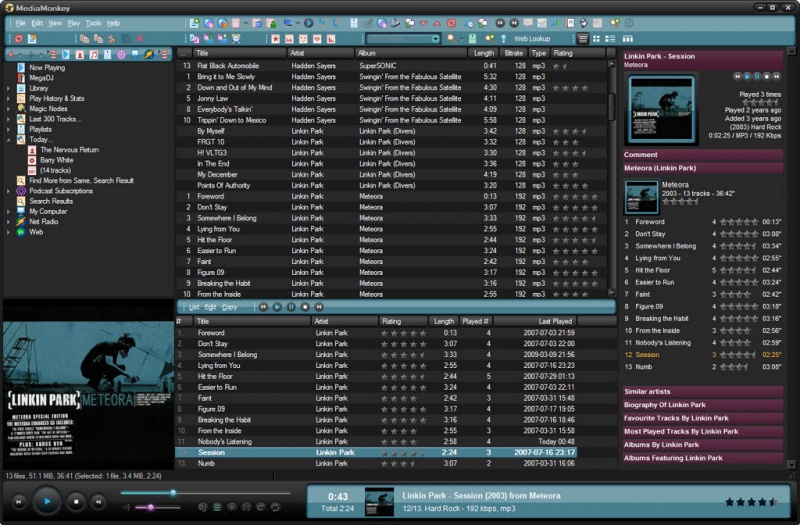The image size is (800, 525).
Task: Open the Tools menu
Action: (93, 23)
